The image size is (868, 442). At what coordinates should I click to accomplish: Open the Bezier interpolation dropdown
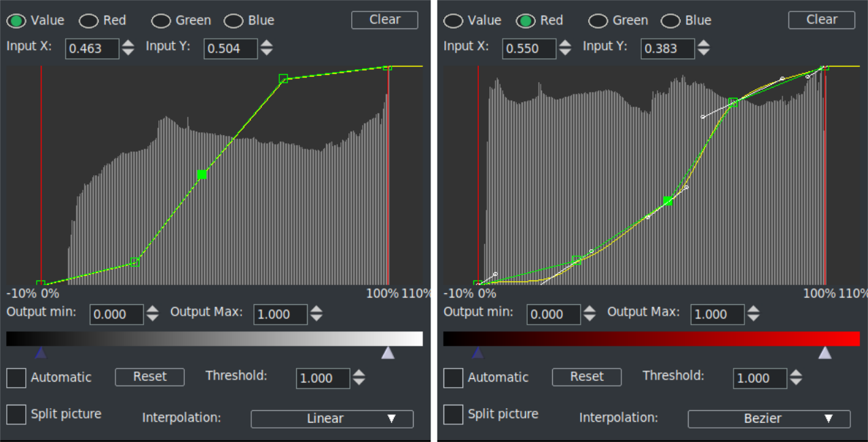pyautogui.click(x=768, y=419)
